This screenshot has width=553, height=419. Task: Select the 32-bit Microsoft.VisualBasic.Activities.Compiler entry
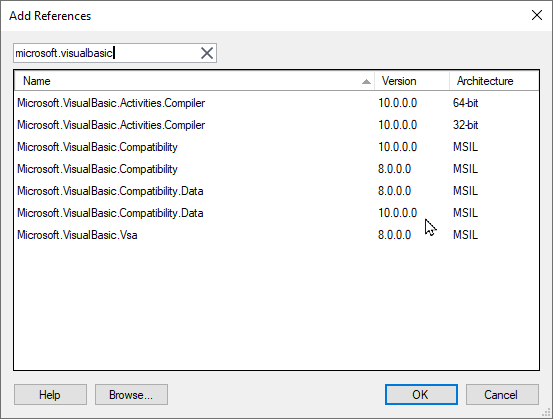tap(276, 125)
